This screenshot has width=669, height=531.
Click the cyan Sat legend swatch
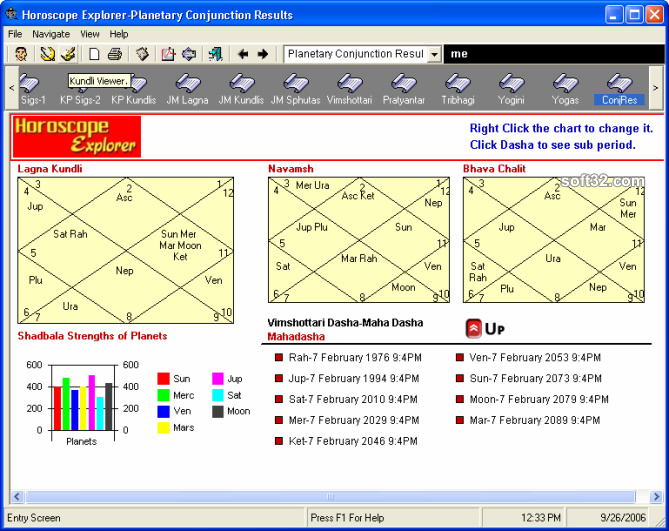click(x=218, y=395)
